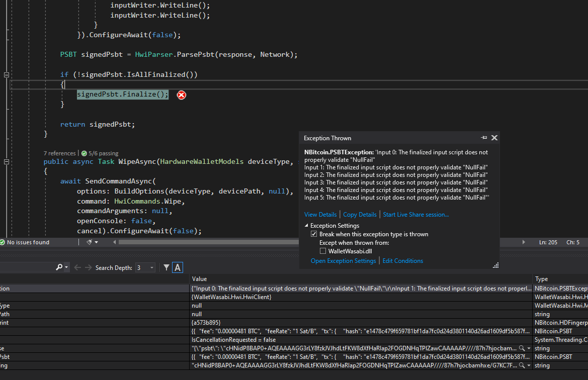This screenshot has height=380, width=588.
Task: Toggle the match case A button
Action: [178, 267]
